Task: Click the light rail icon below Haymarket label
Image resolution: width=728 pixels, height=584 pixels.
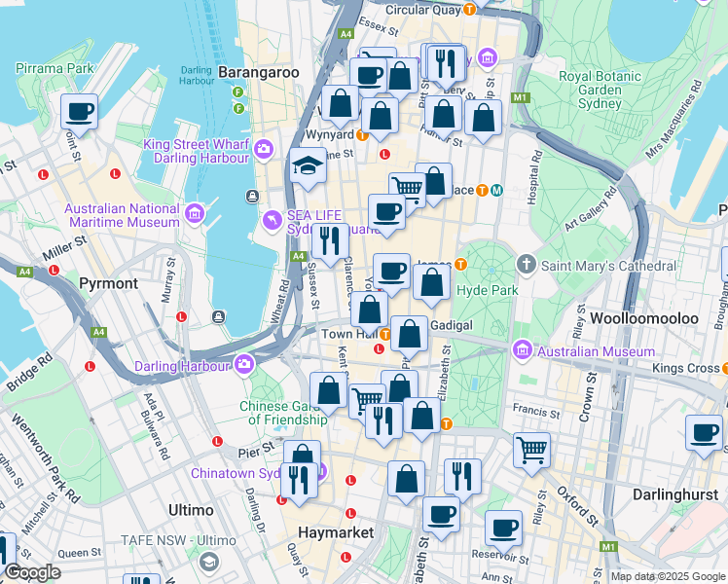Action: 346,557
